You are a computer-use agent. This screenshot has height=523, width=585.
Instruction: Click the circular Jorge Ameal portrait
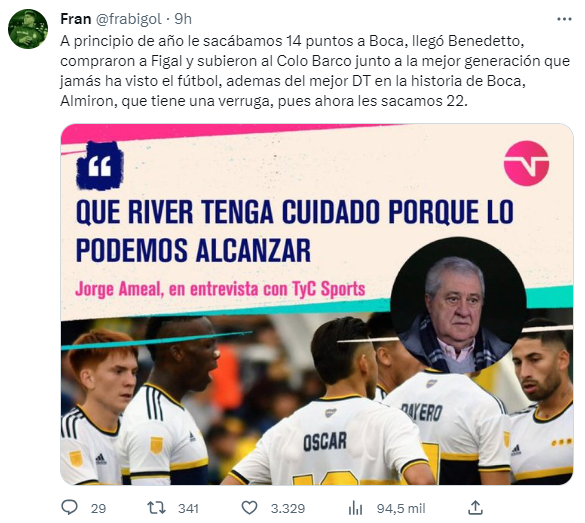(459, 305)
